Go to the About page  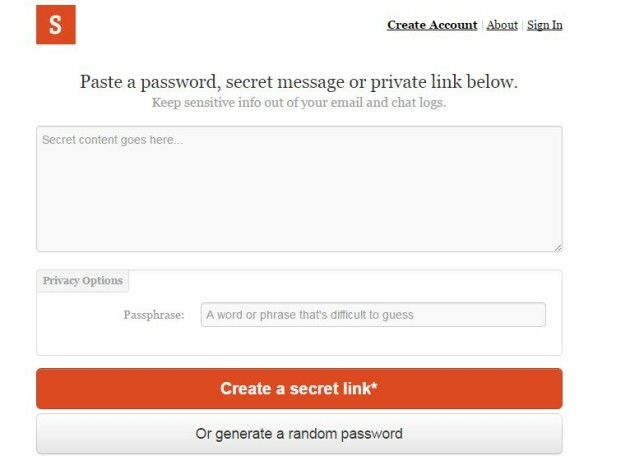[x=502, y=25]
